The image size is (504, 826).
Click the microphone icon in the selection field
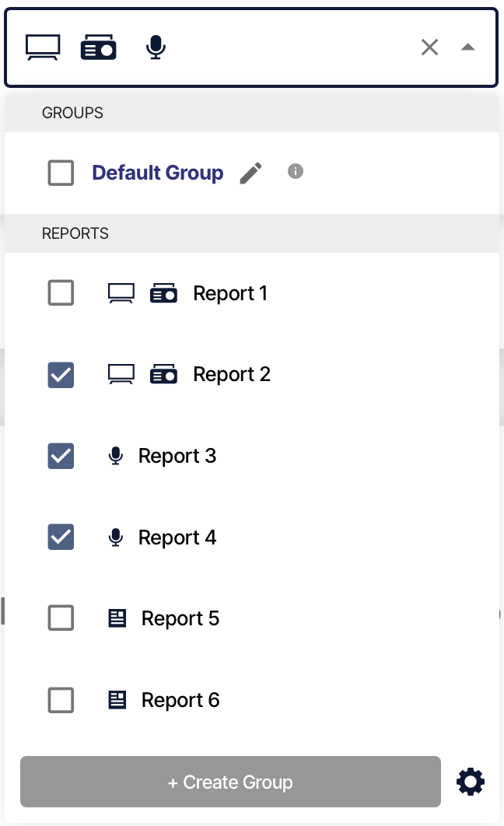pyautogui.click(x=156, y=47)
